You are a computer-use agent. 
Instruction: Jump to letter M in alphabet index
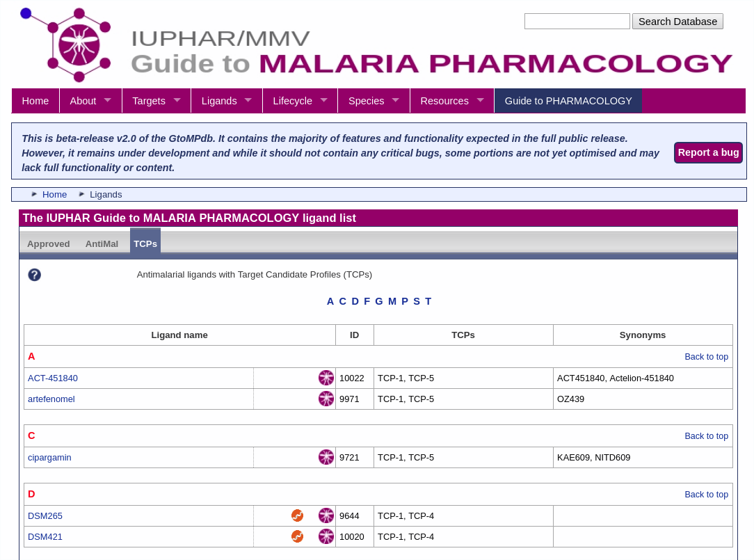392,301
